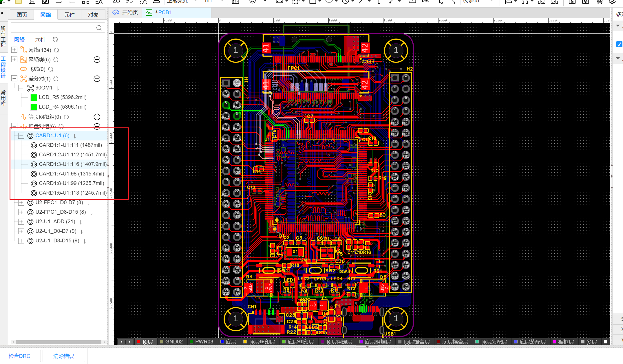Refresh the 网络(134) list
The width and height of the screenshot is (623, 364).
coord(56,50)
